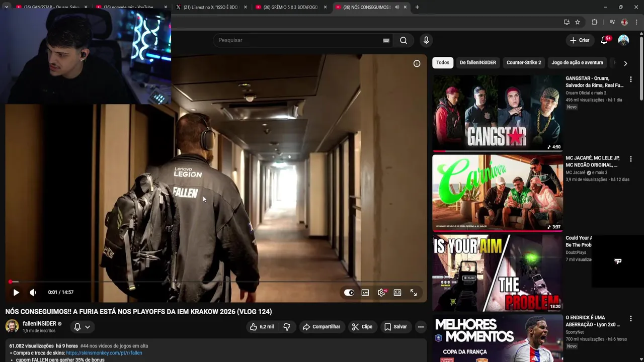Select the Counter-Strike 2 filter chip
Image resolution: width=644 pixels, height=362 pixels.
(524, 63)
